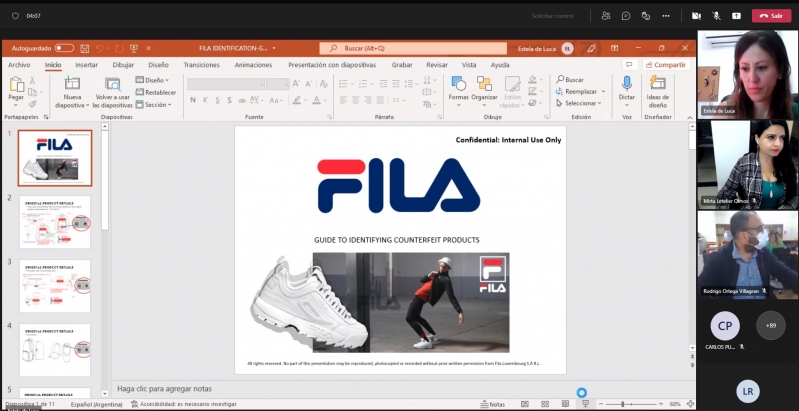This screenshot has width=799, height=411.
Task: Open the Revisar tab
Action: click(437, 65)
